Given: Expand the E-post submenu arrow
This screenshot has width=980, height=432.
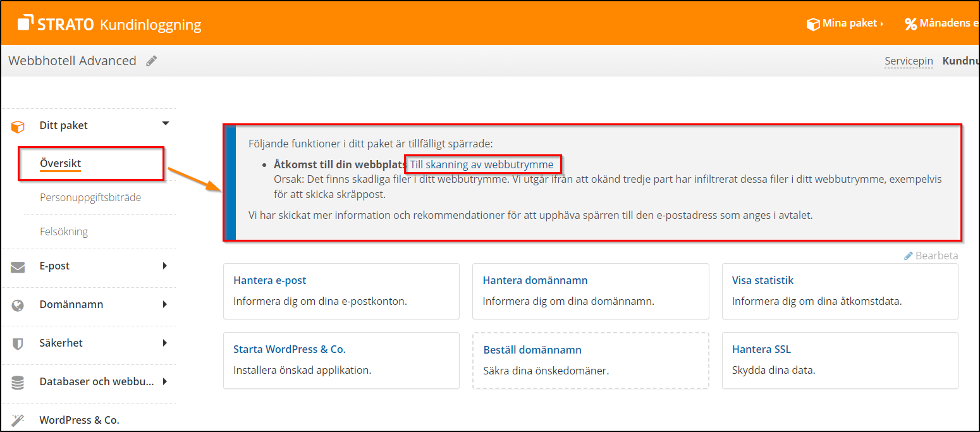Looking at the screenshot, I should [x=165, y=266].
